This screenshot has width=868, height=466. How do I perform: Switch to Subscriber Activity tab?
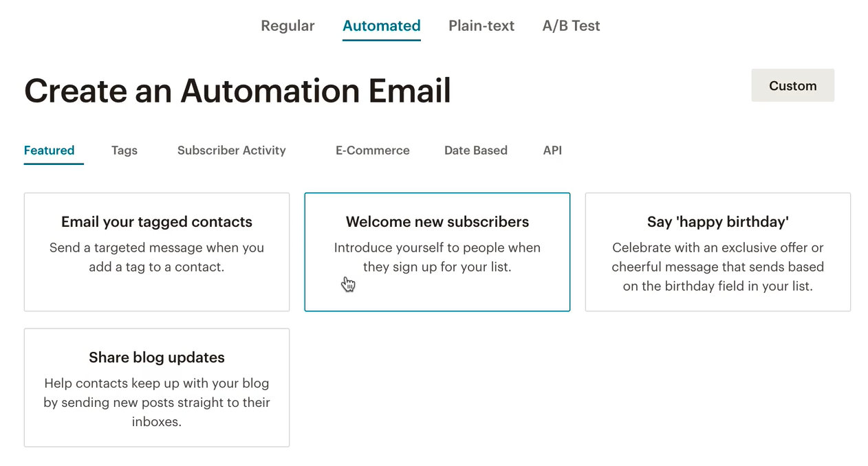coord(231,151)
